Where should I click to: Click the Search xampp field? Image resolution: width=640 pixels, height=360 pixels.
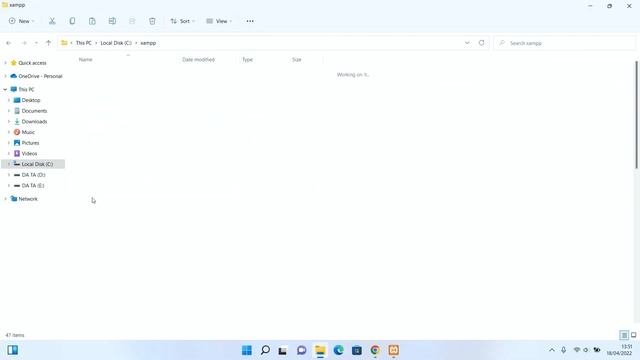564,43
